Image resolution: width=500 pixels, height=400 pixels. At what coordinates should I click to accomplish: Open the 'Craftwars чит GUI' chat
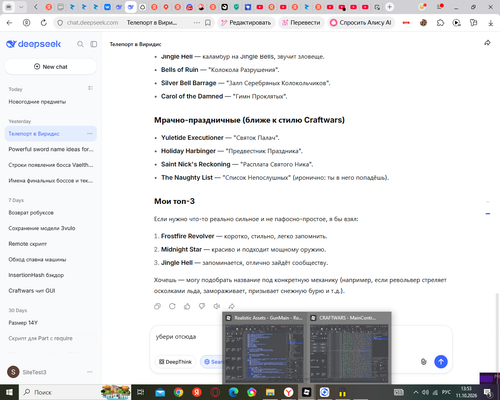click(51, 291)
